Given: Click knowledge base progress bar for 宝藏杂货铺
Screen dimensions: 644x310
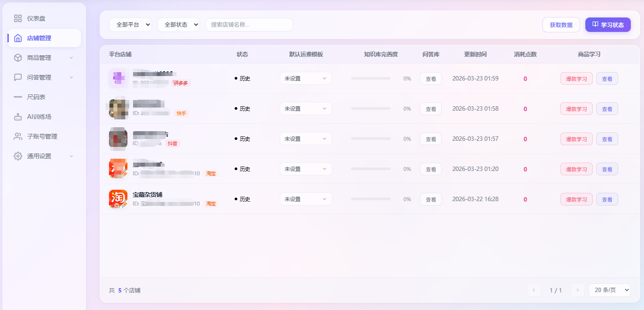Looking at the screenshot, I should click(x=370, y=199).
